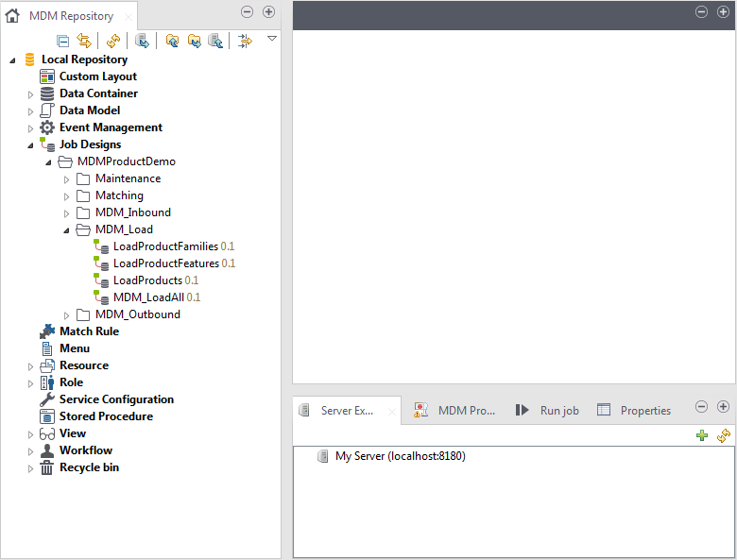This screenshot has height=560, width=737.
Task: Click the filter arrows toolbar icon
Action: [245, 41]
